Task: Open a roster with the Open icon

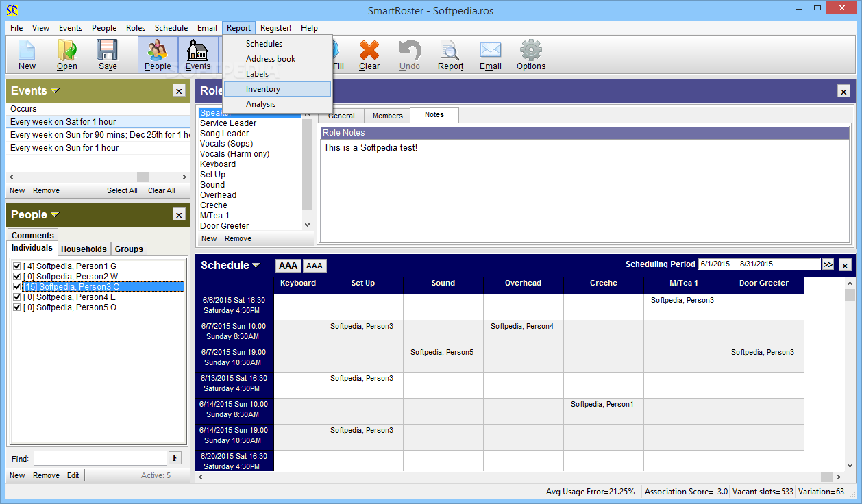Action: tap(67, 55)
